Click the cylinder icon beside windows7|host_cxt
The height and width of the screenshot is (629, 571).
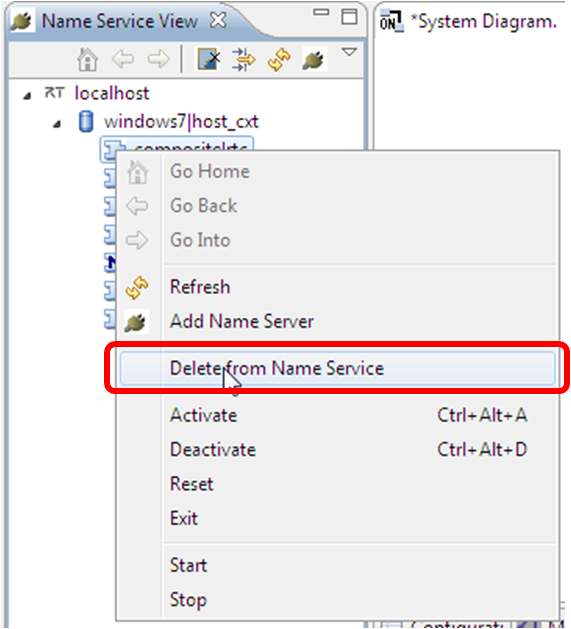click(x=86, y=121)
